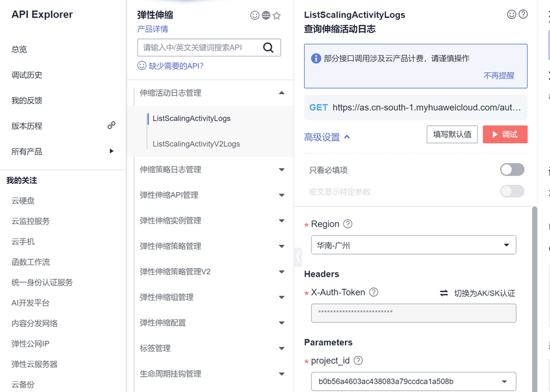
Task: Open 内容分发网络 under 我的关注
Action: 35,323
